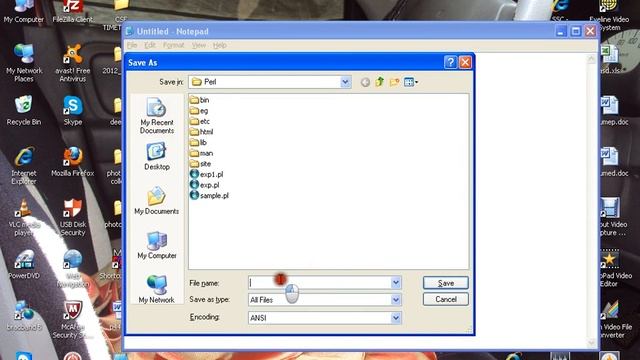
Task: Select My Computer desktop icon
Action: 24,11
